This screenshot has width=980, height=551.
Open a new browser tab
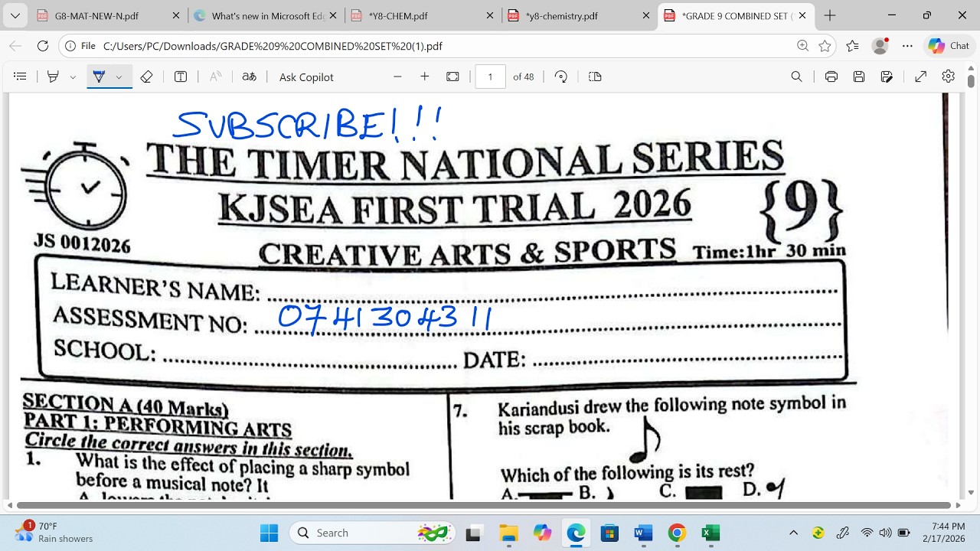[x=830, y=15]
